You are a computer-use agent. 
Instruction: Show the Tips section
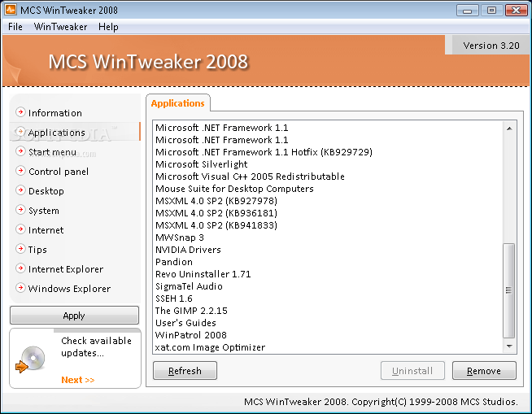(x=37, y=250)
